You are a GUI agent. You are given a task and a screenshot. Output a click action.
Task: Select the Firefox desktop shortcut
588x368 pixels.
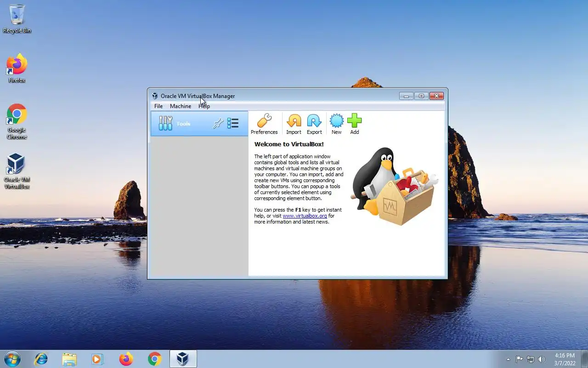coord(17,68)
